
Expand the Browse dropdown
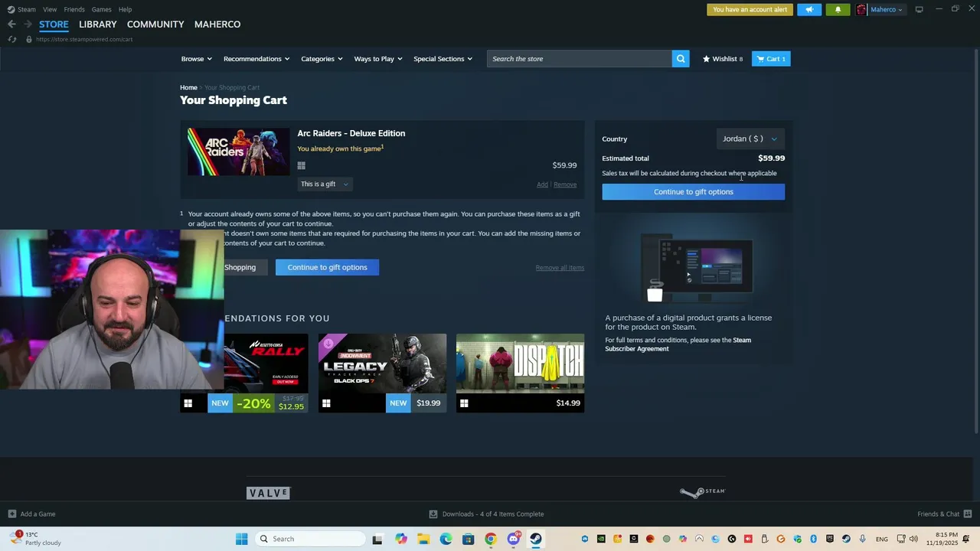click(x=196, y=59)
